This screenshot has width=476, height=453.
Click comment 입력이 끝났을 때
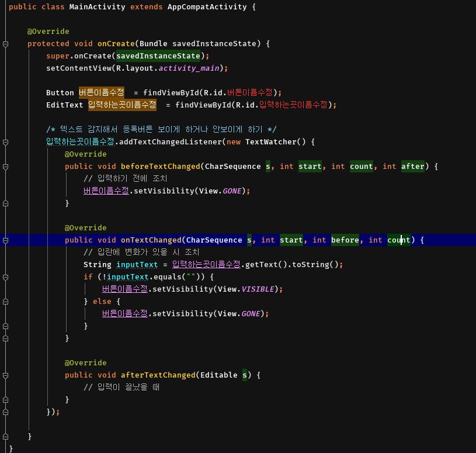point(121,387)
